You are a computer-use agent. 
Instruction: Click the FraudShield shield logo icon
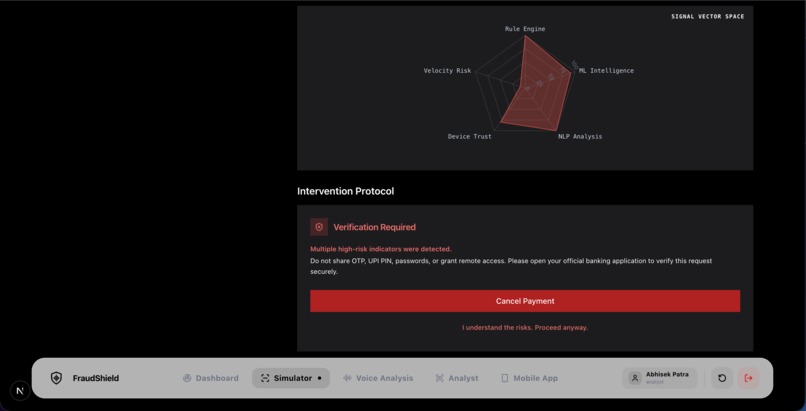pyautogui.click(x=56, y=378)
